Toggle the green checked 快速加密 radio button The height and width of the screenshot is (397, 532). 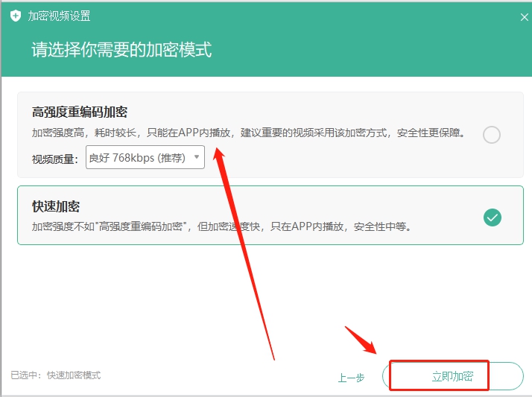tap(492, 217)
